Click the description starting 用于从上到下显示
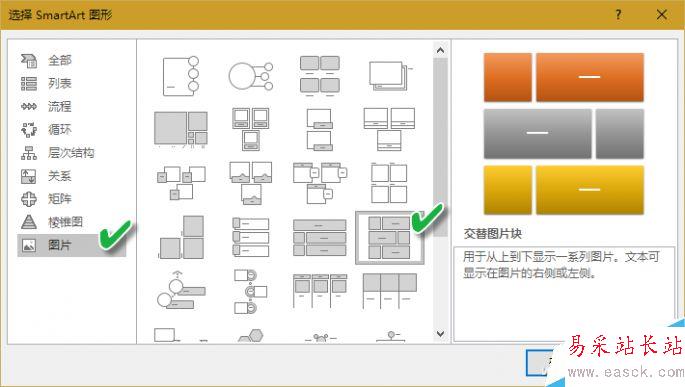This screenshot has width=685, height=387. pos(561,265)
